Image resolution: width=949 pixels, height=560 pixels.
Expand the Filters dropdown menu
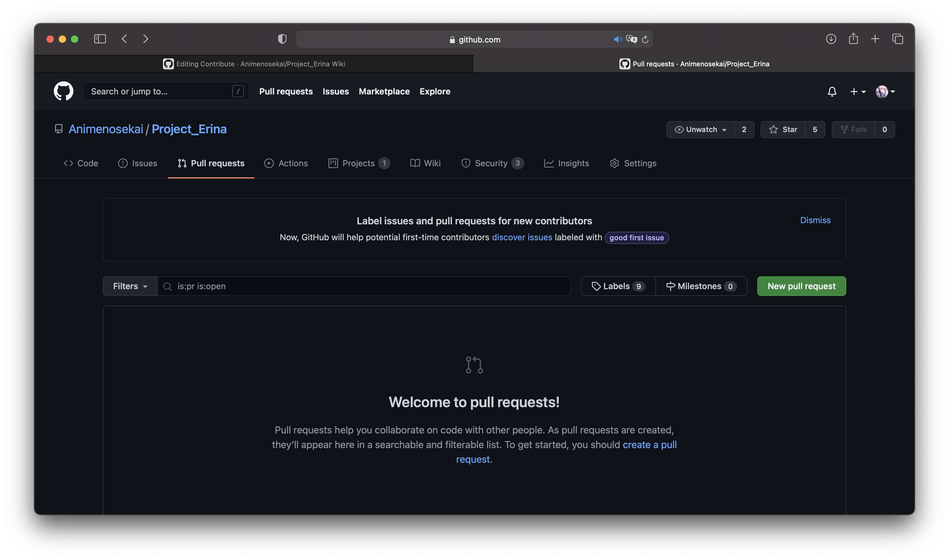[129, 285]
